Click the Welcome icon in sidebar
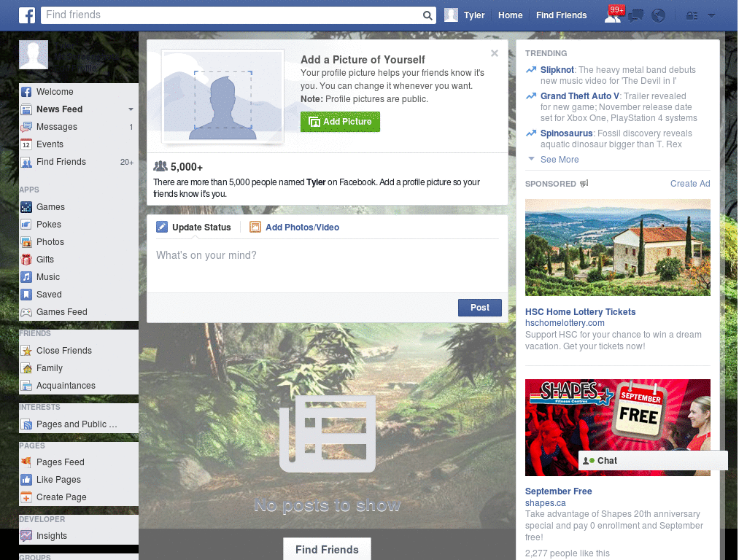This screenshot has width=747, height=560. [26, 92]
